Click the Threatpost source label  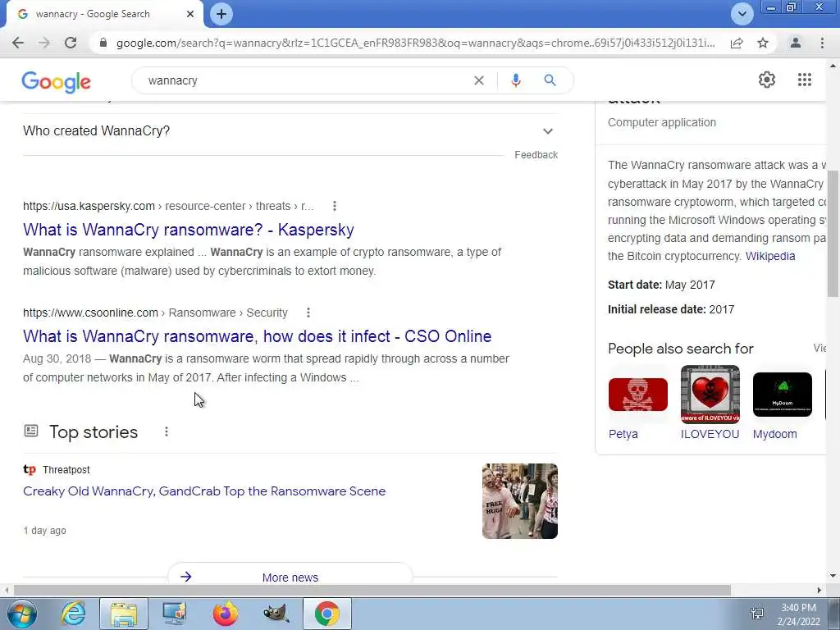pos(66,470)
